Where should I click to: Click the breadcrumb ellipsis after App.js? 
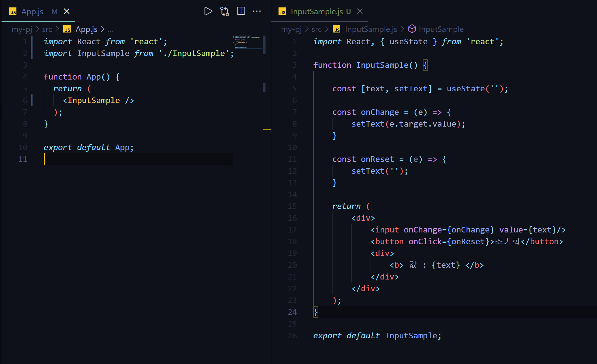tap(110, 29)
